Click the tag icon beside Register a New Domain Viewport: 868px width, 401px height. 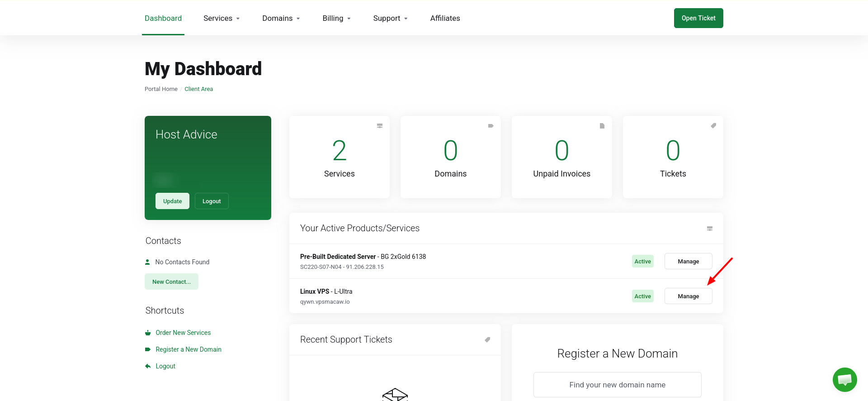coord(148,349)
